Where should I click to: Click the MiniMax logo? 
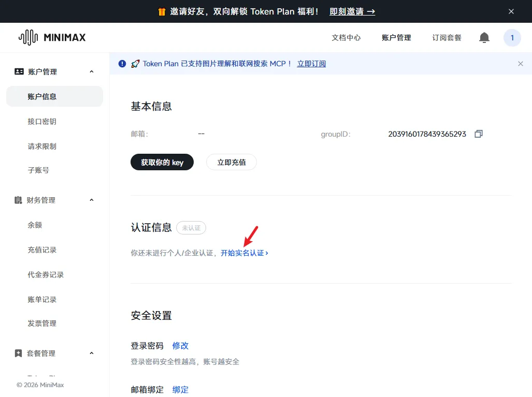(52, 37)
